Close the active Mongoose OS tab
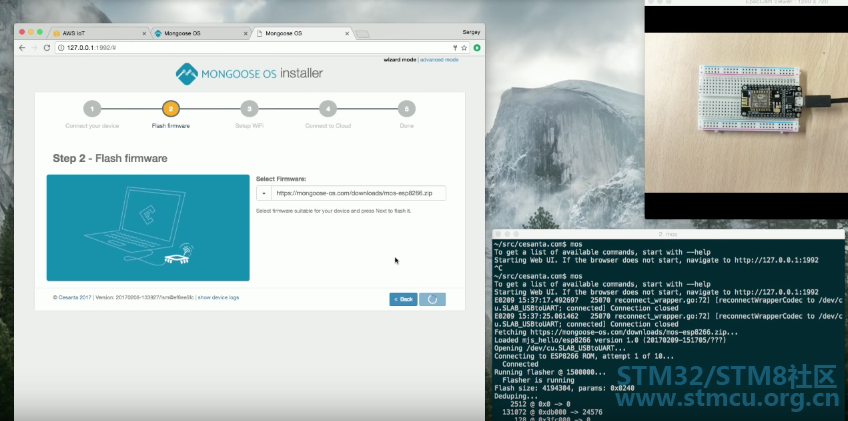The width and height of the screenshot is (848, 421). (347, 34)
